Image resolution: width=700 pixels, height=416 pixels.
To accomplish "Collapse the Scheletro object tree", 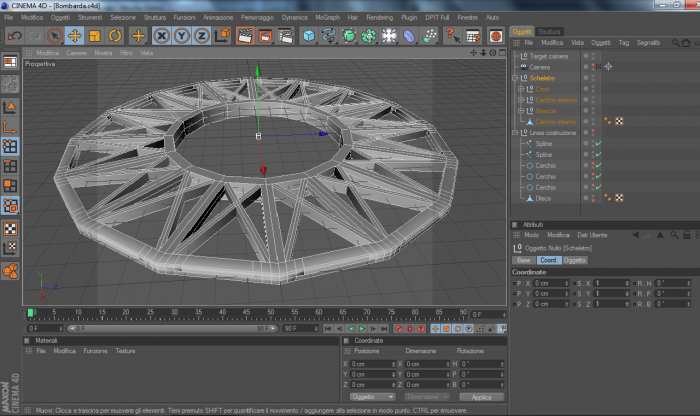I will (515, 78).
